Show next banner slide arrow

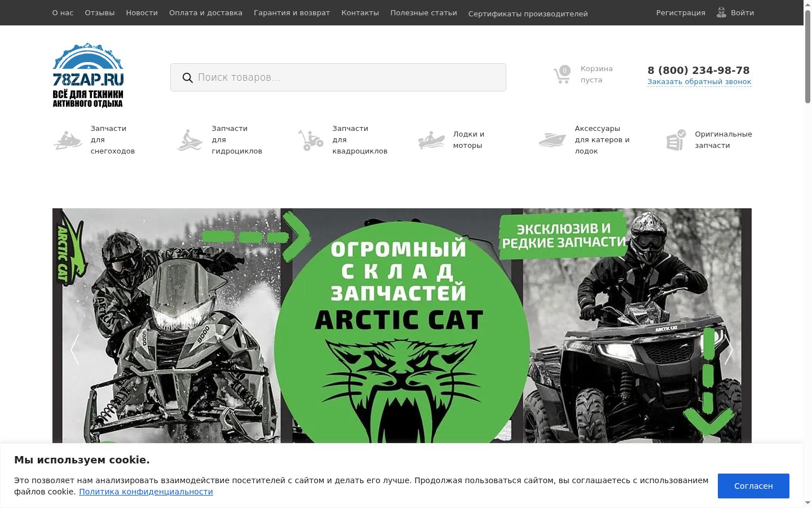coord(728,349)
